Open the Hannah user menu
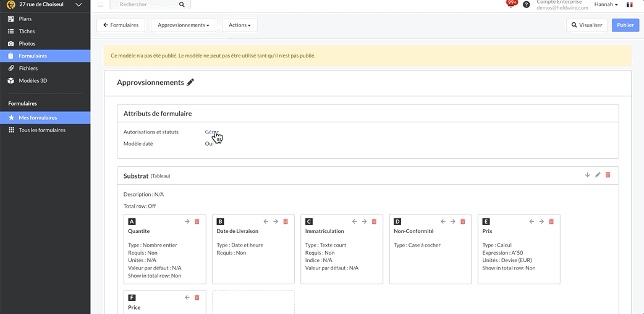The width and height of the screenshot is (644, 314). click(x=606, y=4)
